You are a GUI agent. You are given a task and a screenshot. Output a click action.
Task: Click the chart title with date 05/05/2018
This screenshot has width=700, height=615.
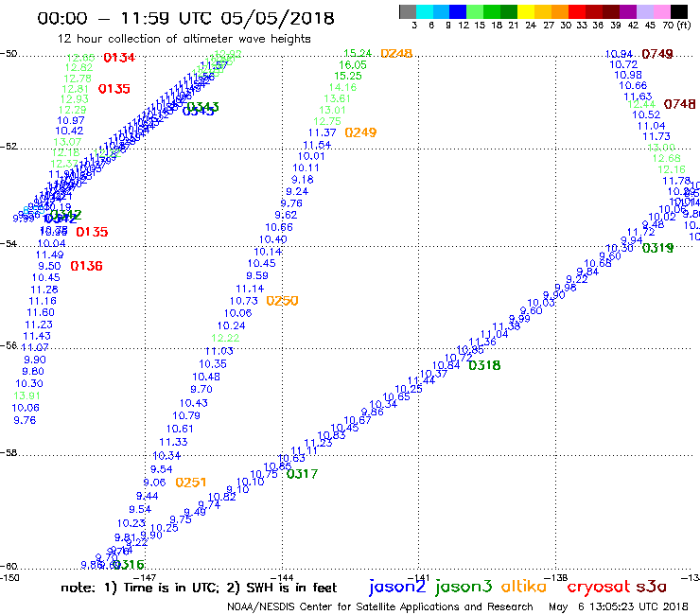(185, 18)
